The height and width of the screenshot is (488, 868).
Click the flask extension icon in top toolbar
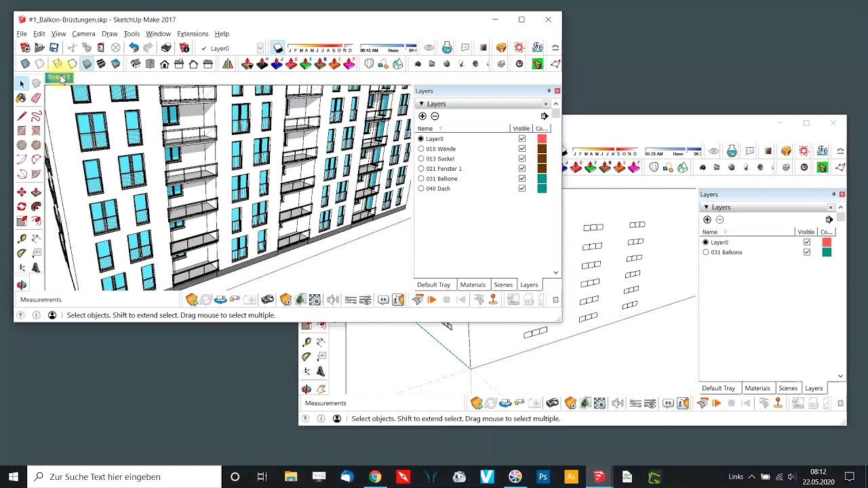447,48
